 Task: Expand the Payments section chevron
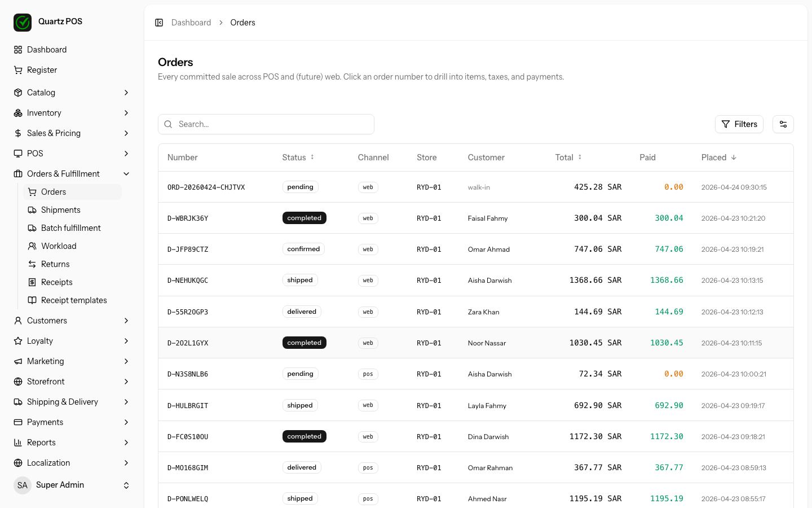coord(126,422)
